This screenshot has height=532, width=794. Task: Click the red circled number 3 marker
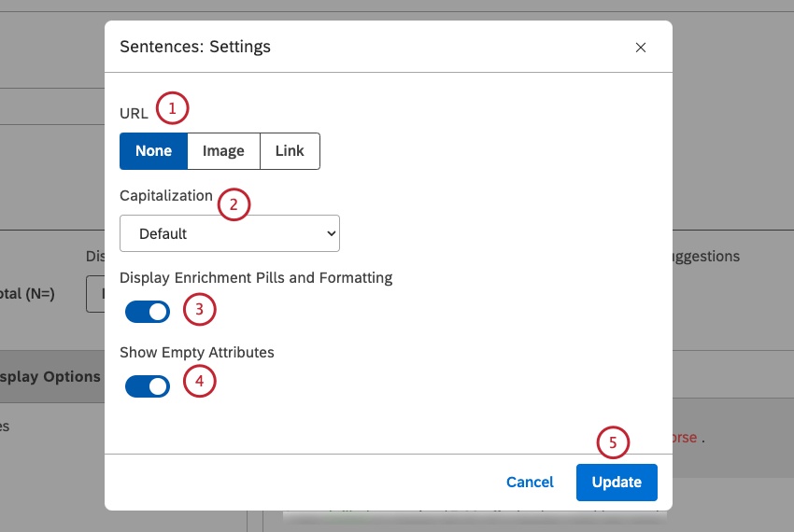200,310
